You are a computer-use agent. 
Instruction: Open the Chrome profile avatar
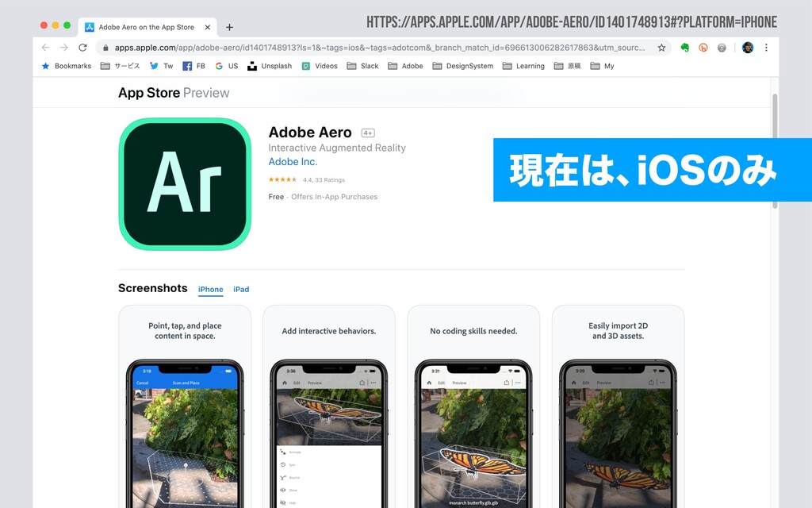coord(747,48)
